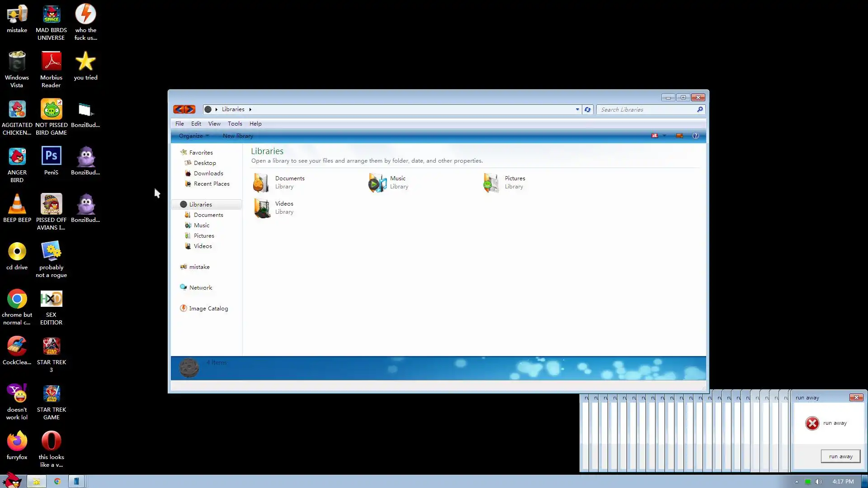Expand the view options dropdown arrow
The height and width of the screenshot is (488, 868).
tap(664, 136)
